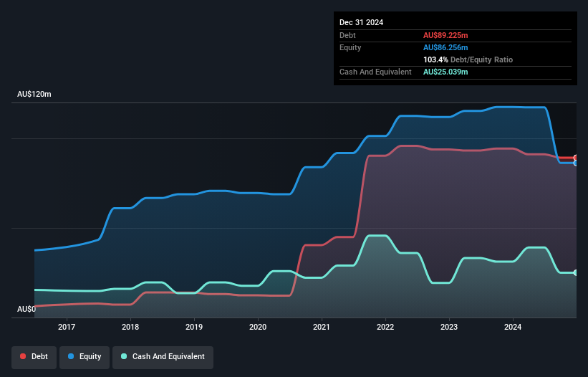
Task: Click the teal Cash endpoint marker
Action: [x=576, y=272]
